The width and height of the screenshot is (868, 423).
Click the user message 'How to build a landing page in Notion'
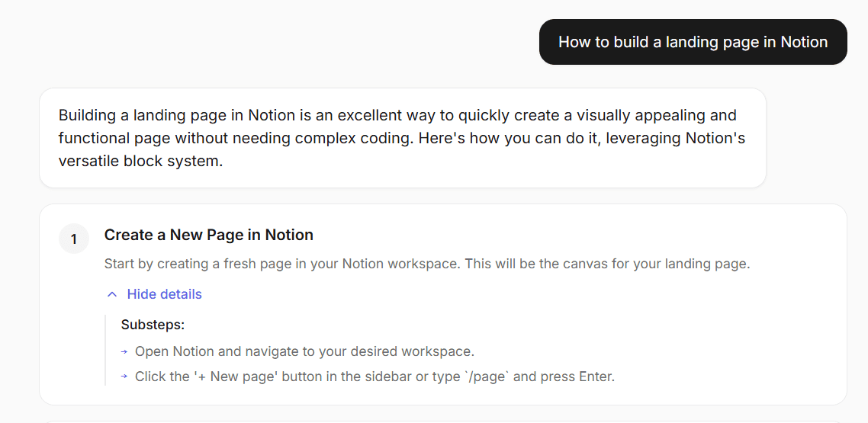tap(693, 42)
